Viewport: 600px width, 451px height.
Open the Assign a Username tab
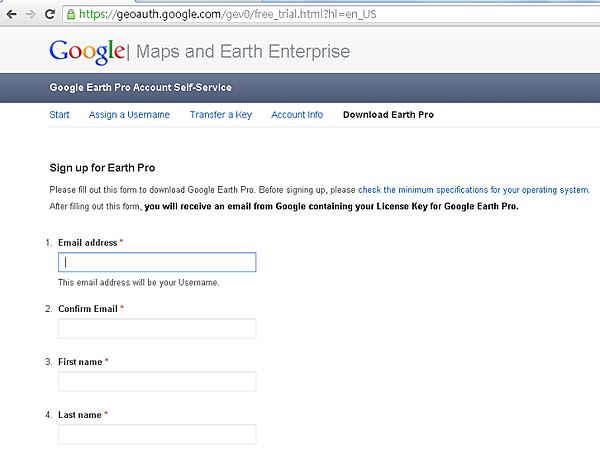point(129,115)
